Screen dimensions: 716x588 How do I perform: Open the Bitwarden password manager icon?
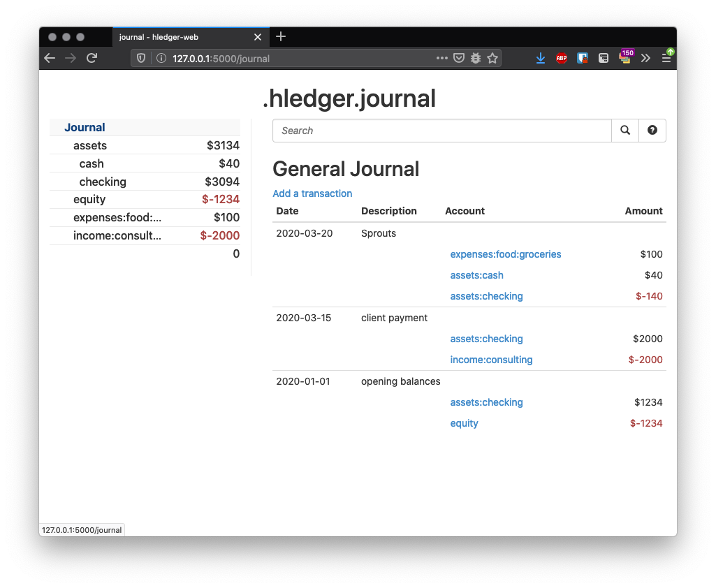(583, 58)
